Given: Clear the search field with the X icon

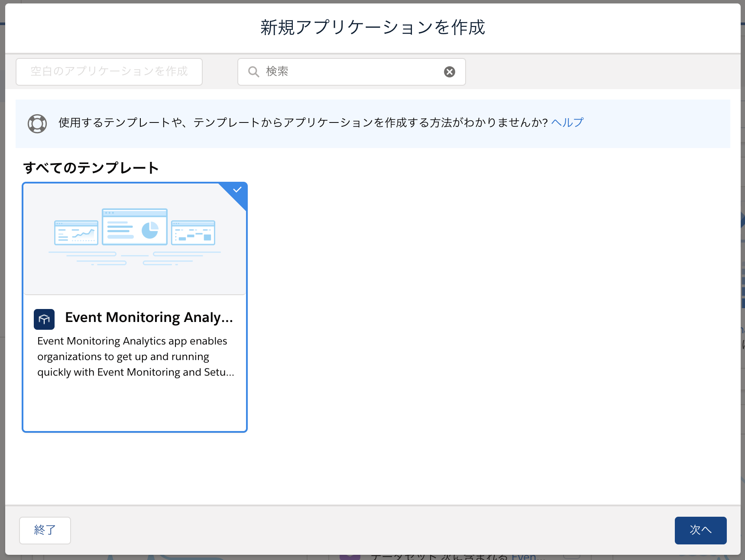Looking at the screenshot, I should [450, 72].
